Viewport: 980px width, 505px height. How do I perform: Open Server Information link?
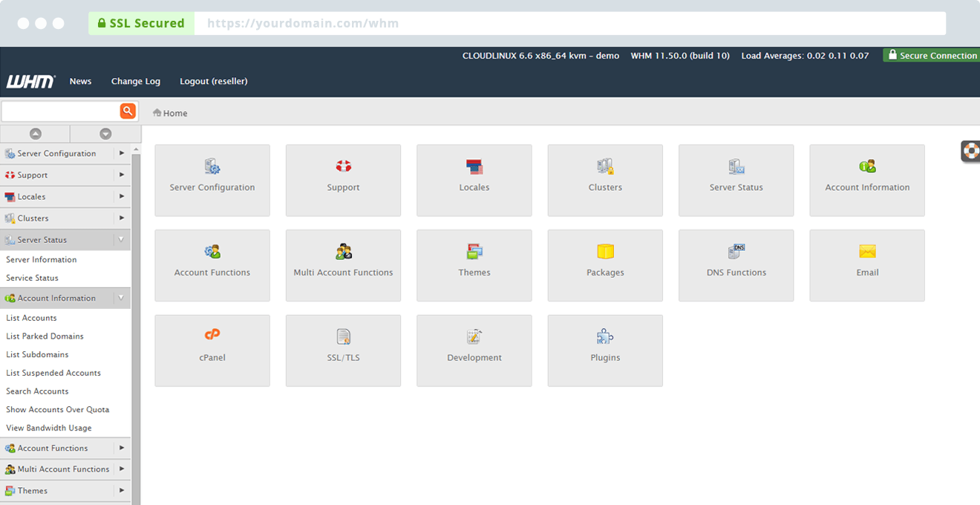(42, 259)
